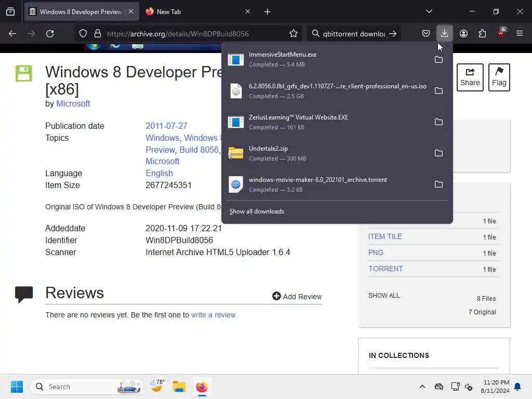Open the English language link
The image size is (532, 399).
[x=159, y=173]
